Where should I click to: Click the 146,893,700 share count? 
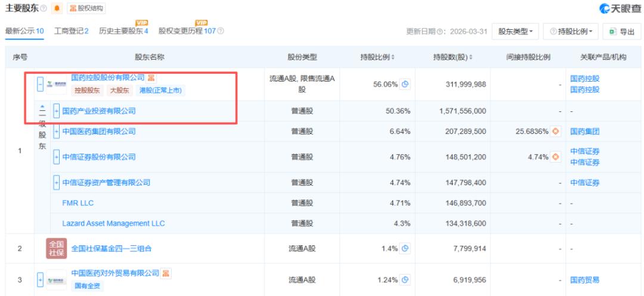point(466,203)
